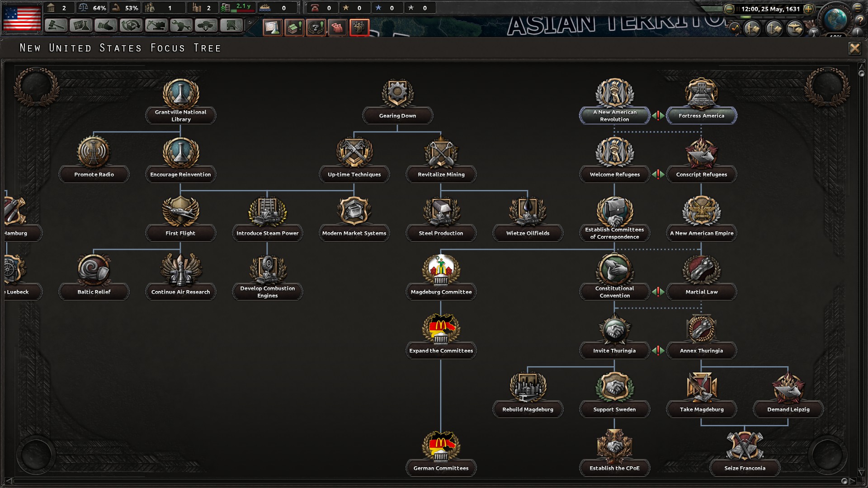Choose the First Flight focus icon
Viewport: 868px width, 488px height.
[181, 211]
